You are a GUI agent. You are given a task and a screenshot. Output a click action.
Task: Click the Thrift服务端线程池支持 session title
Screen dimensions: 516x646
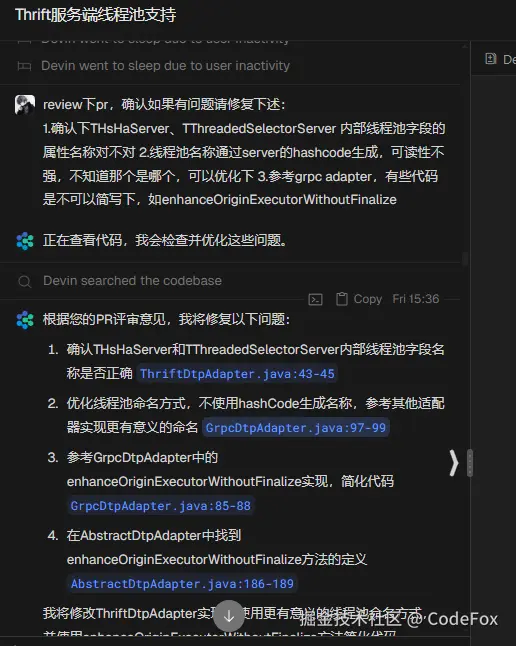96,15
